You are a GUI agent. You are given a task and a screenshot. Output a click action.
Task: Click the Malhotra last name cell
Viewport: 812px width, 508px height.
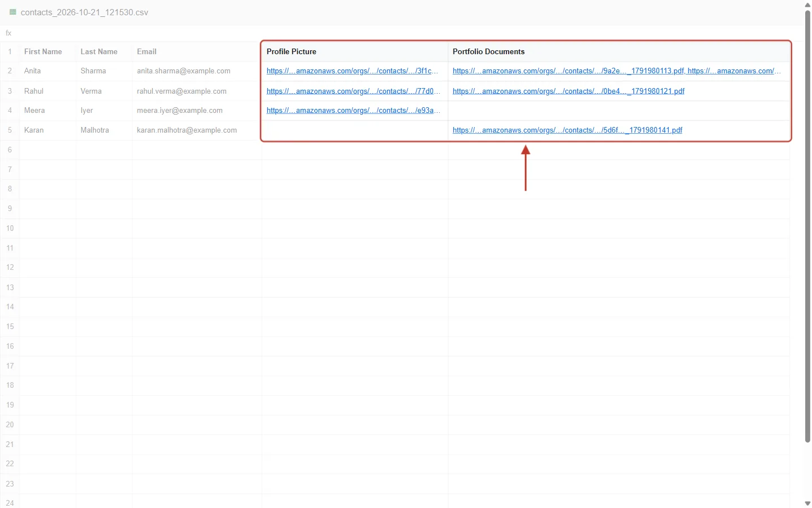[x=104, y=130]
